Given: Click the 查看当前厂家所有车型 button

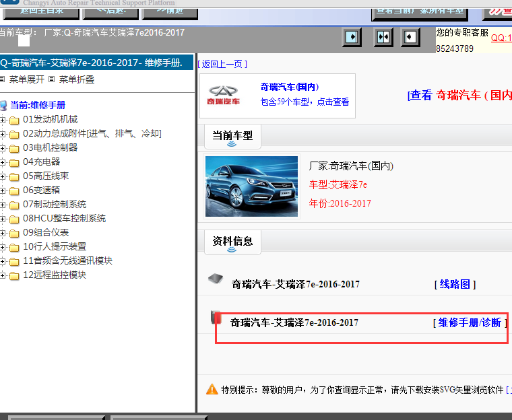Looking at the screenshot, I should (420, 14).
